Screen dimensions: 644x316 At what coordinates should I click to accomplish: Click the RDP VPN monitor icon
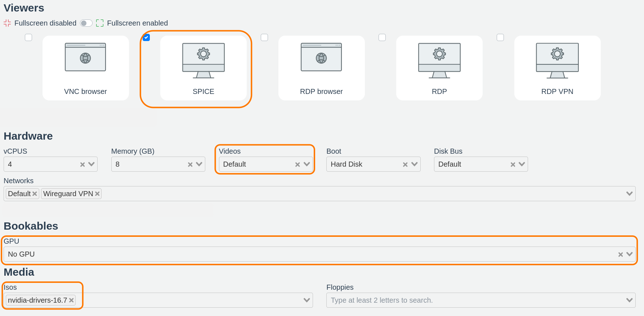557,60
